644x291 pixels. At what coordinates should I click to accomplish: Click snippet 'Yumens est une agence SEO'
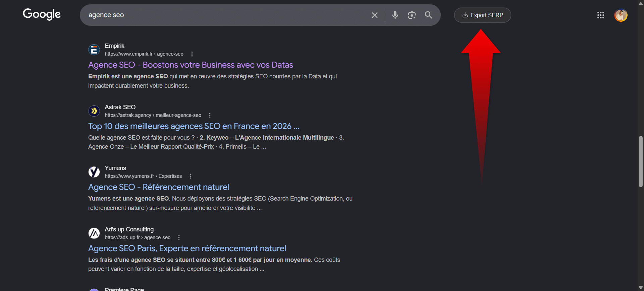click(128, 199)
